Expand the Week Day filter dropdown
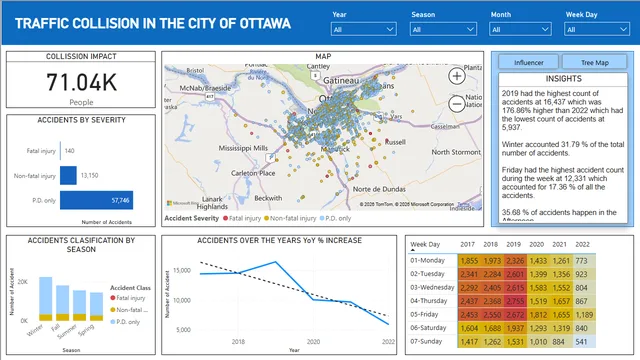Image resolution: width=640 pixels, height=360 pixels. tap(596, 29)
